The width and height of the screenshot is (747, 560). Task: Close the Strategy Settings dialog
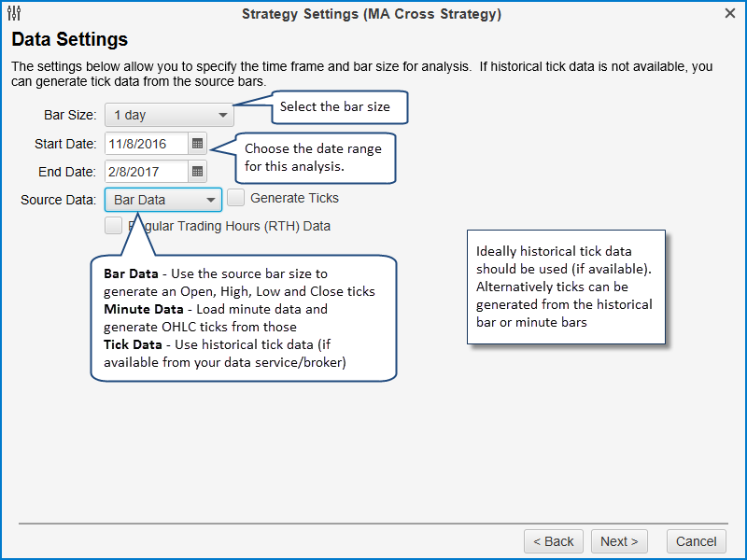point(730,14)
